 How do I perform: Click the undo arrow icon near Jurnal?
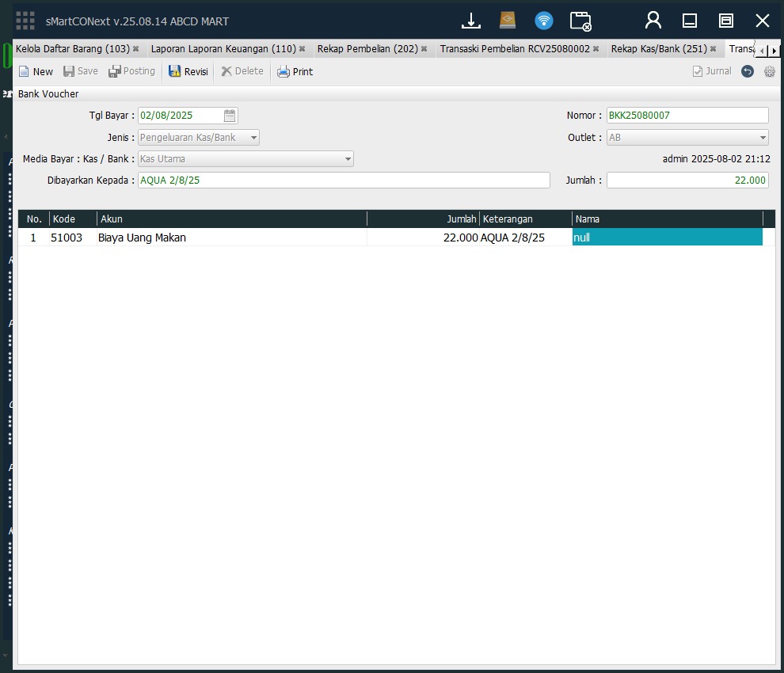pyautogui.click(x=748, y=71)
